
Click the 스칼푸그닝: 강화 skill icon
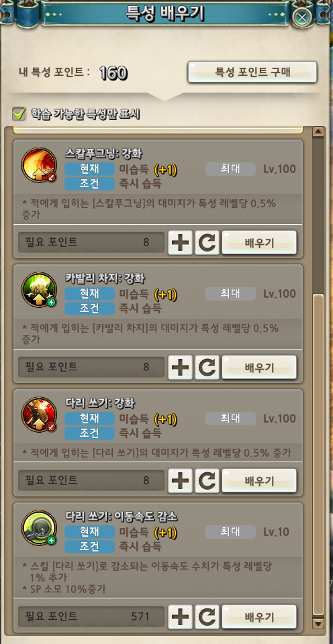(39, 166)
